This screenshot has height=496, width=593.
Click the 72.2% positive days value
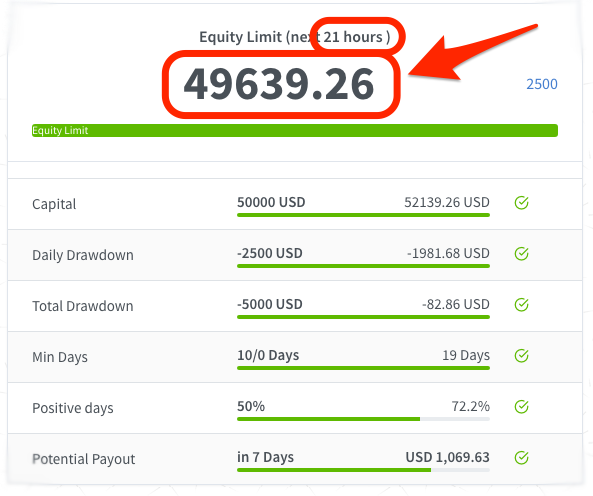point(470,406)
